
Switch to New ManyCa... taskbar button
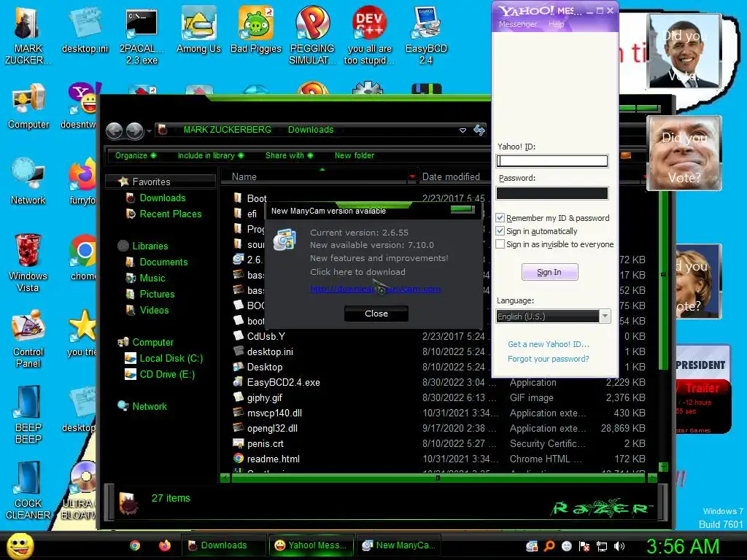399,545
